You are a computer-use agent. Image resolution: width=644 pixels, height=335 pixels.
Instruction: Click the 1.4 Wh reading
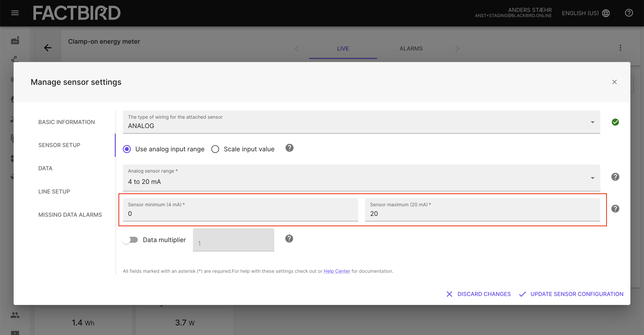(x=83, y=323)
